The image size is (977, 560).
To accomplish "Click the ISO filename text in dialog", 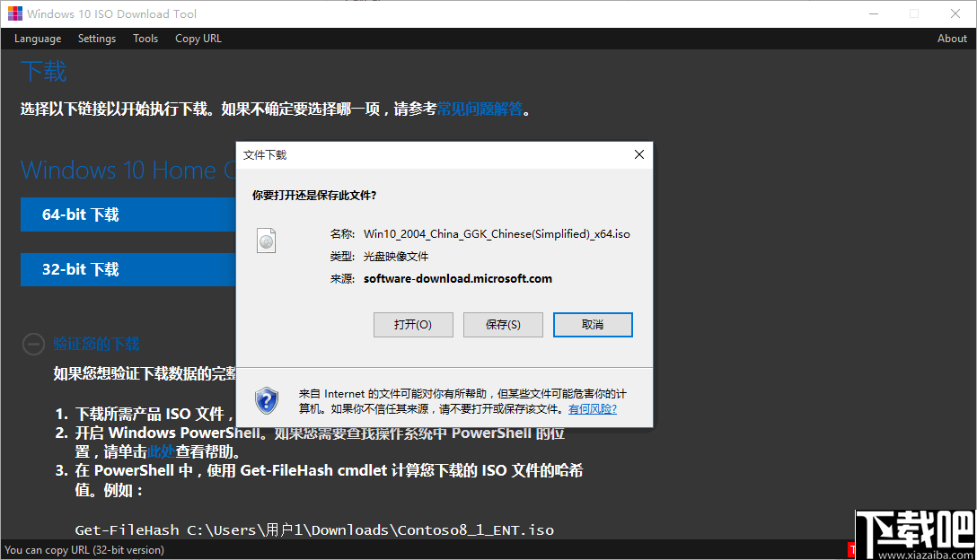I will point(497,234).
